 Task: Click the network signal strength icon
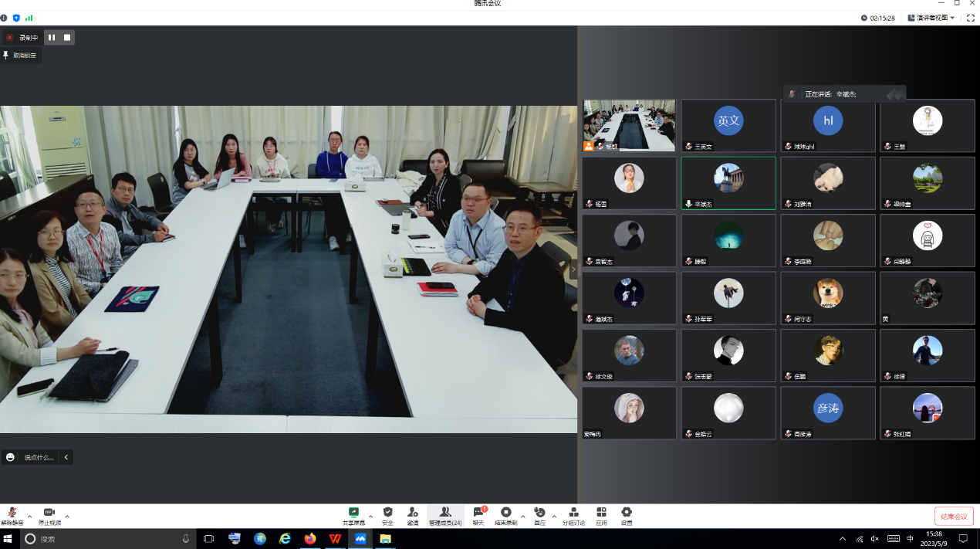click(29, 18)
